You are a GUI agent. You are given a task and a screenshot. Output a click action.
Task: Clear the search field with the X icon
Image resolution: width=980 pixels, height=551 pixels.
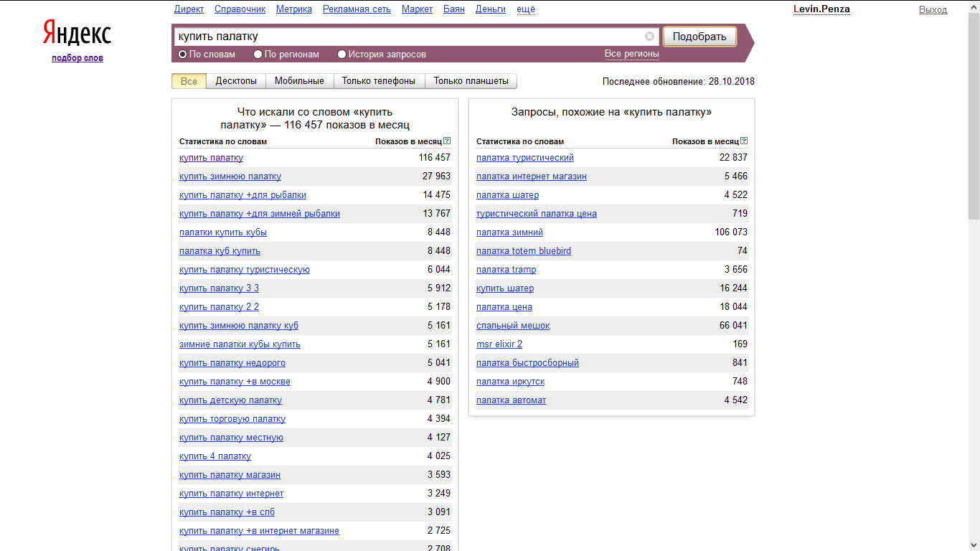tap(649, 37)
